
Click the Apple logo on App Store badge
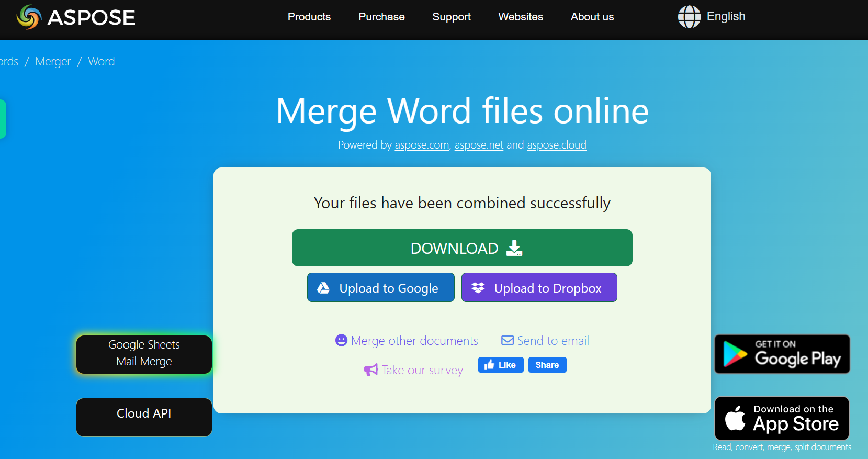(735, 418)
